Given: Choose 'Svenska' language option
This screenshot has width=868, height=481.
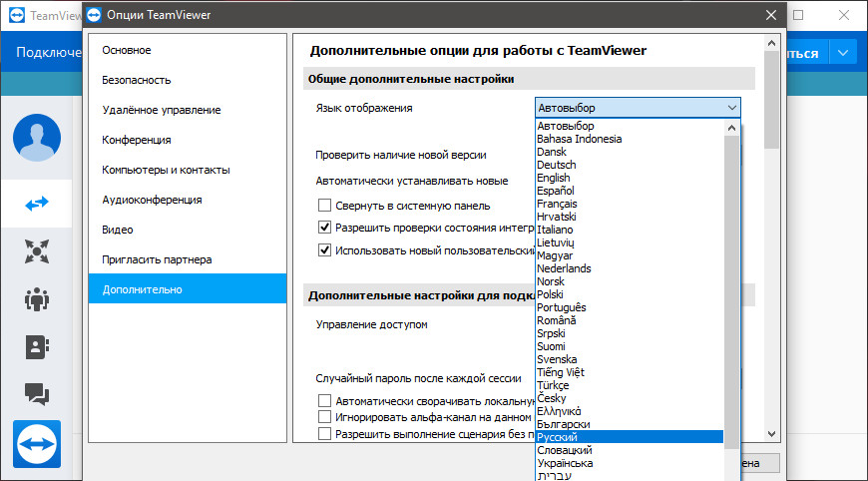Looking at the screenshot, I should [630, 359].
